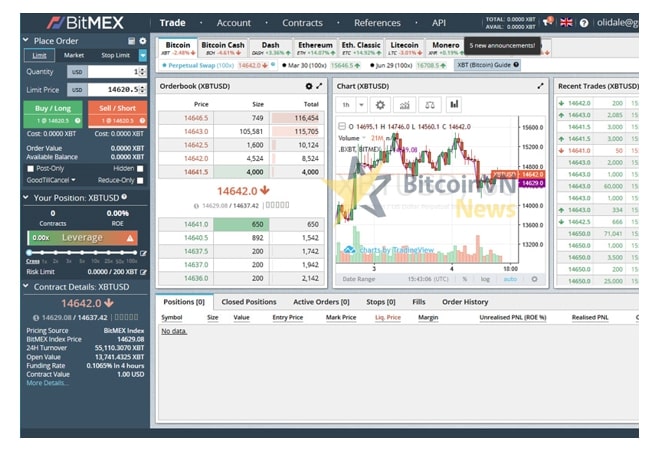Open Place Order settings gear

[x=143, y=41]
